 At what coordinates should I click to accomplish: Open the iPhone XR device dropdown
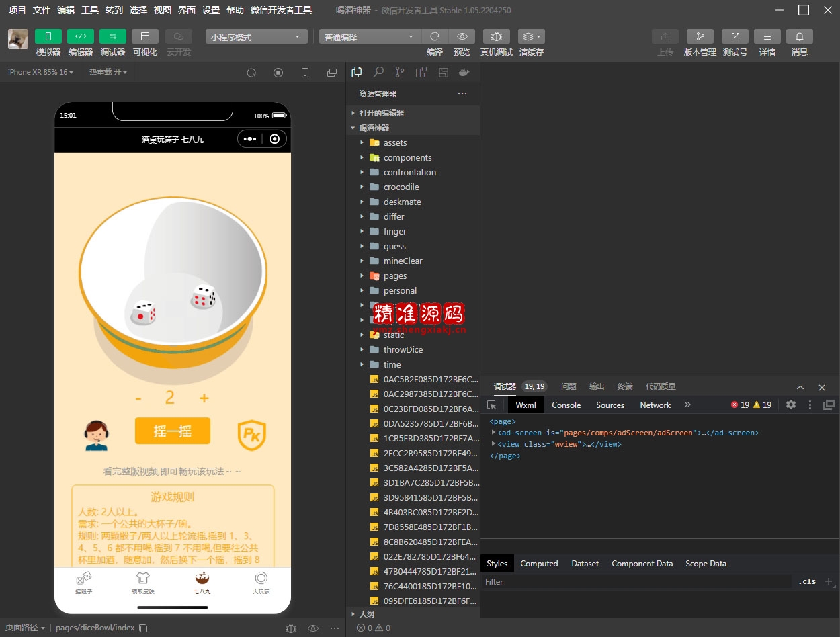pos(41,72)
